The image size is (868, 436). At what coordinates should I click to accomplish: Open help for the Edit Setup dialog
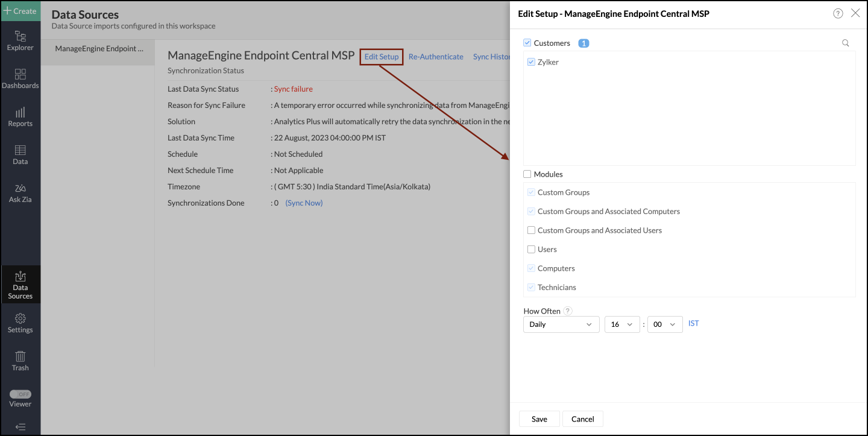[x=838, y=13]
